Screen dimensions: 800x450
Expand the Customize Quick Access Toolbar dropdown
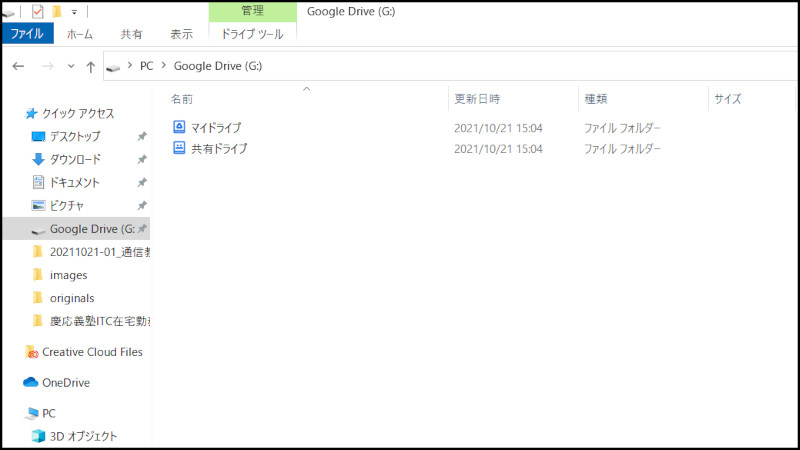tap(74, 12)
